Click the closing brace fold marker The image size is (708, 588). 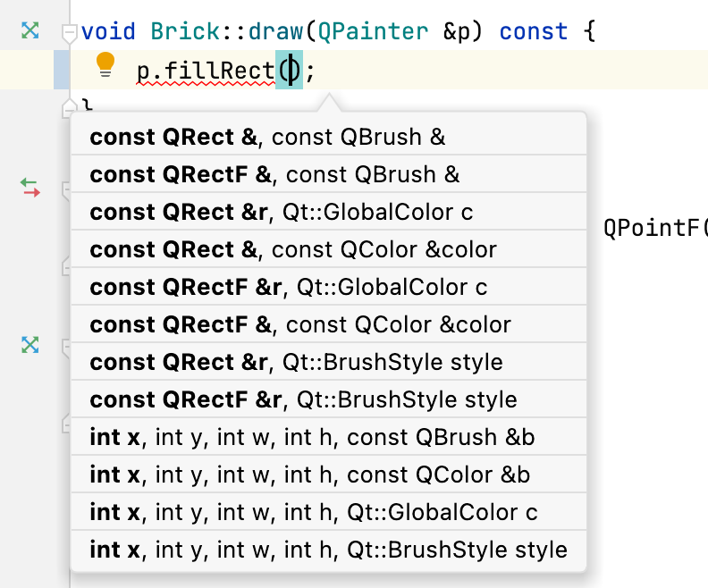(68, 108)
